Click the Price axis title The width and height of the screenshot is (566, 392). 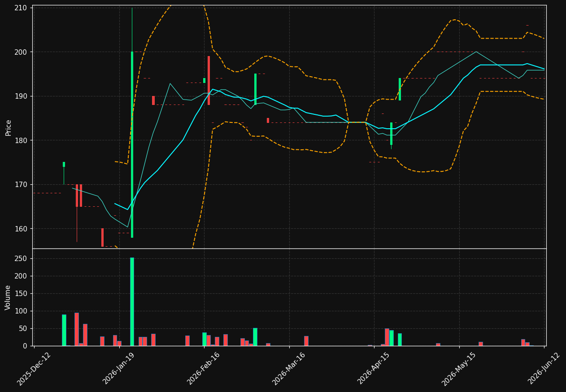9,127
